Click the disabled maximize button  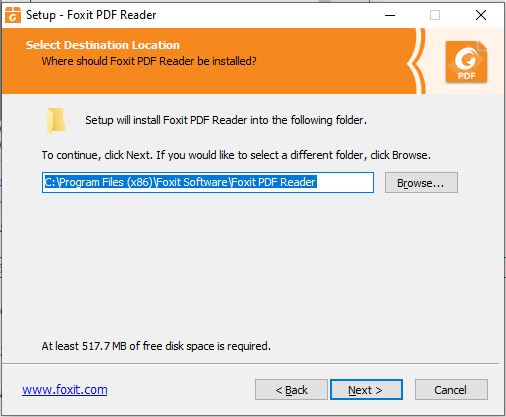point(435,15)
